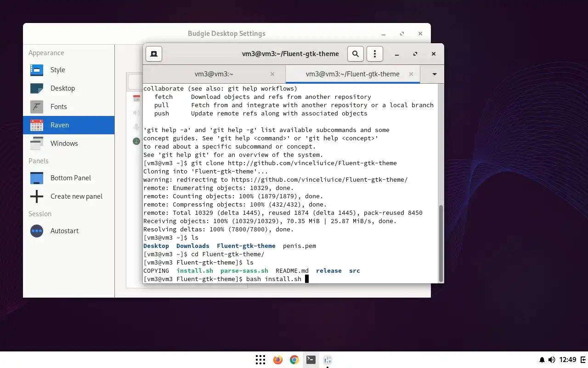Screen dimensions: 588x368
Task: Click the Appearance section header
Action: click(x=46, y=53)
